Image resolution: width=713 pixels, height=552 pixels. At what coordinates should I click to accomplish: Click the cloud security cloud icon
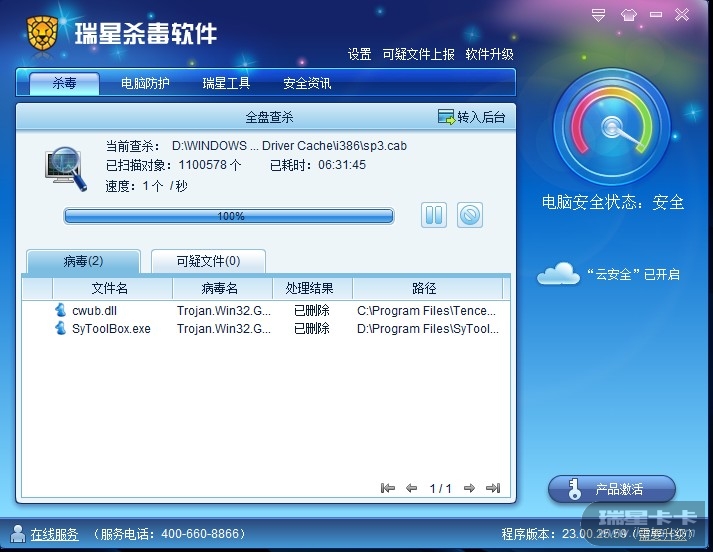[558, 273]
